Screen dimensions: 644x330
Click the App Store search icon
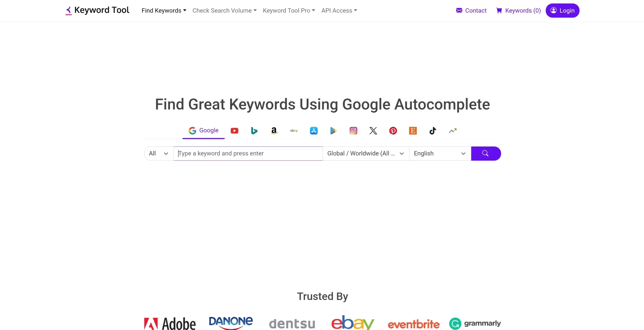pos(313,130)
